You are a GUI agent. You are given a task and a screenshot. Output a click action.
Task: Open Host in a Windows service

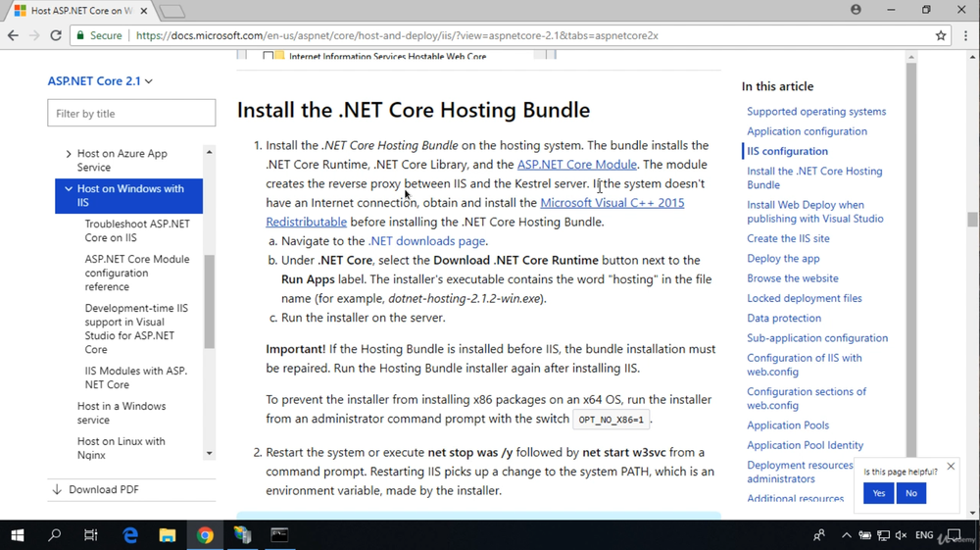point(122,413)
